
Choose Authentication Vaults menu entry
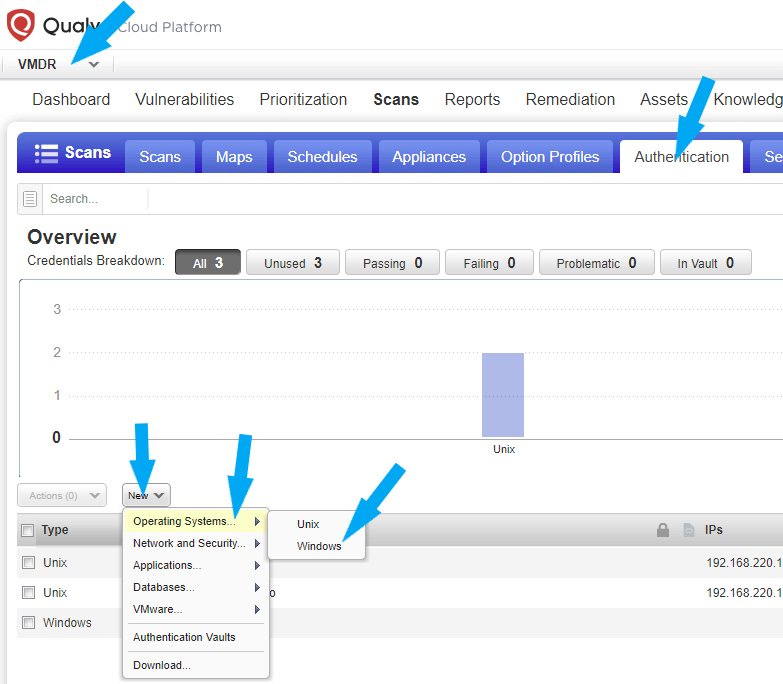196,637
